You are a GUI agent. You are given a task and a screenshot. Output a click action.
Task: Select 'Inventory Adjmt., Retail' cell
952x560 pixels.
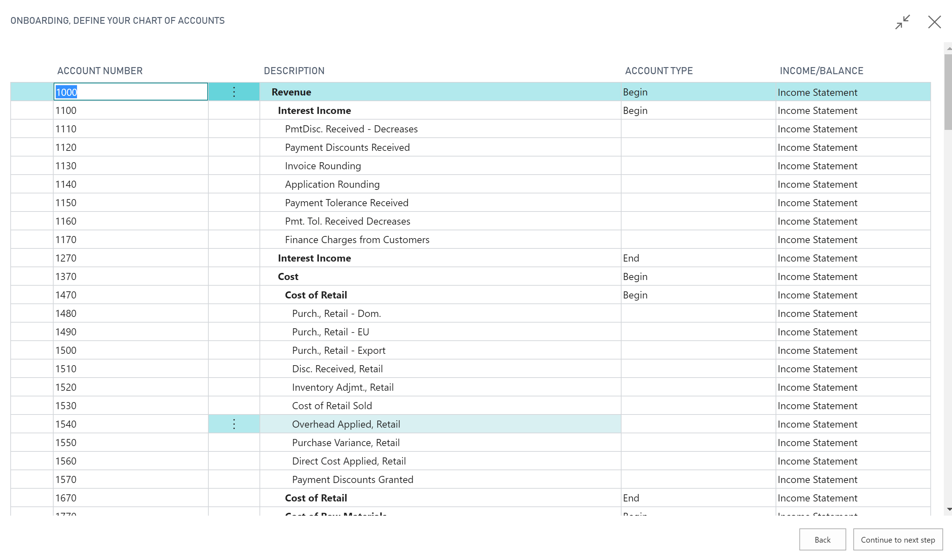pyautogui.click(x=441, y=387)
